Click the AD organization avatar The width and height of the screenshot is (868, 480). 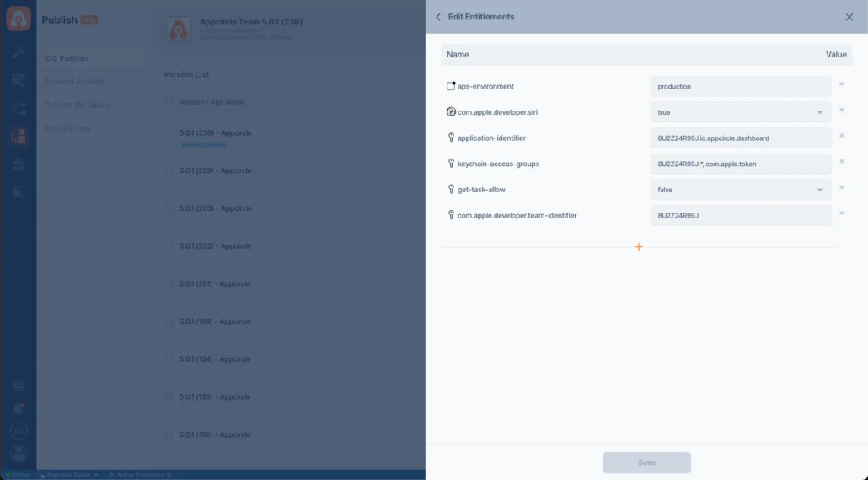pos(19,431)
